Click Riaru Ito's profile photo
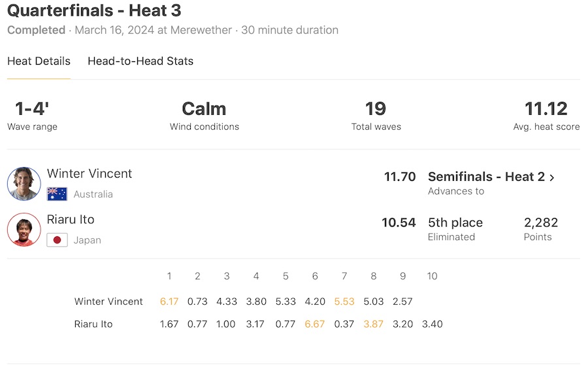The image size is (588, 374). pyautogui.click(x=24, y=230)
